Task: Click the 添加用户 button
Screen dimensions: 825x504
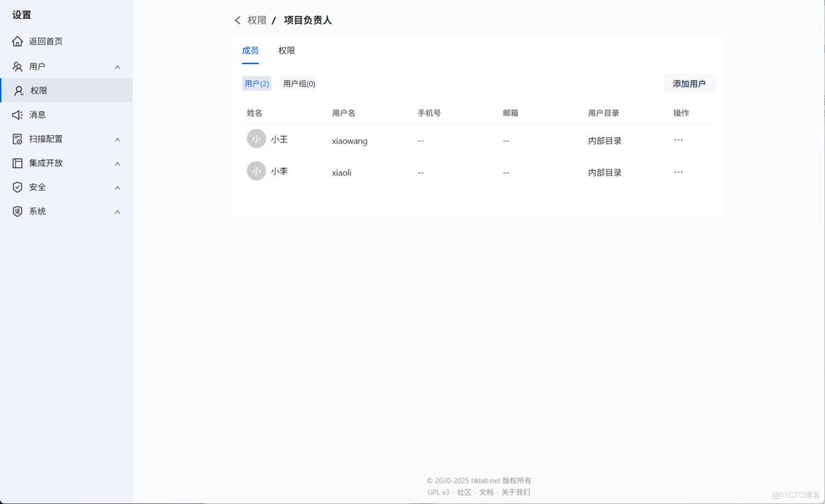Action: (x=689, y=83)
